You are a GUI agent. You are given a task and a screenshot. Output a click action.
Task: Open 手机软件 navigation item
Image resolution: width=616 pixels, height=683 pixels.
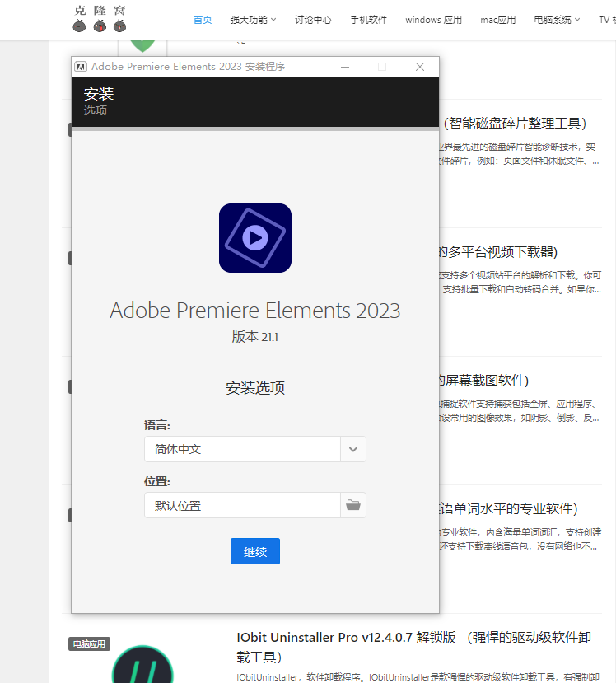pos(368,20)
